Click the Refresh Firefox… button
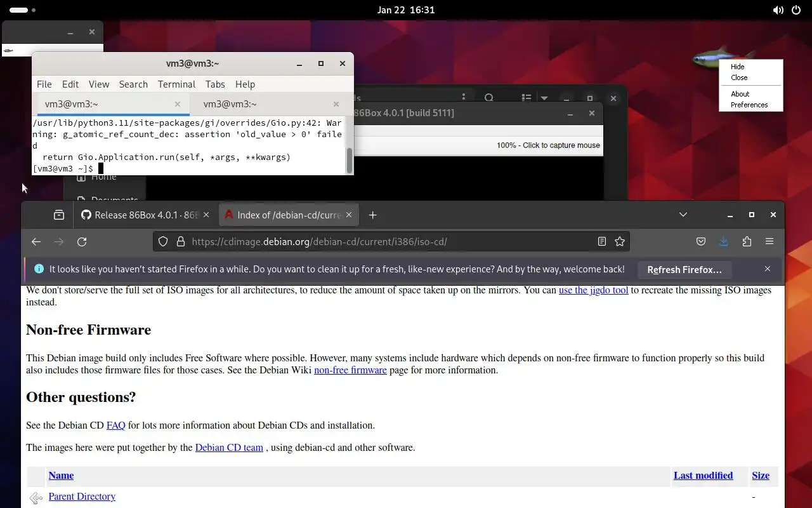Viewport: 812px width, 508px height. coord(684,269)
